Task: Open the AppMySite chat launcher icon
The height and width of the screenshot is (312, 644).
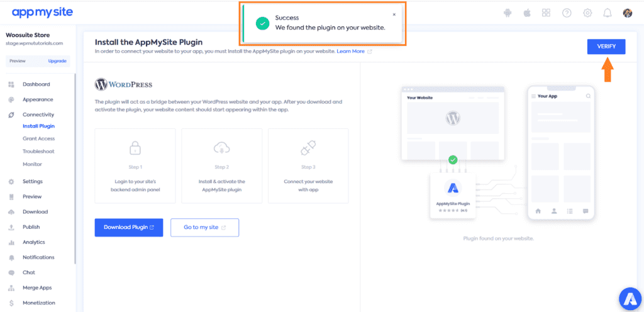Action: tap(630, 298)
